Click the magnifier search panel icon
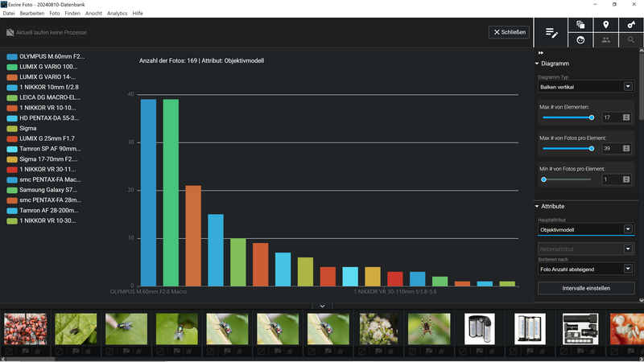644x362 pixels. click(631, 39)
